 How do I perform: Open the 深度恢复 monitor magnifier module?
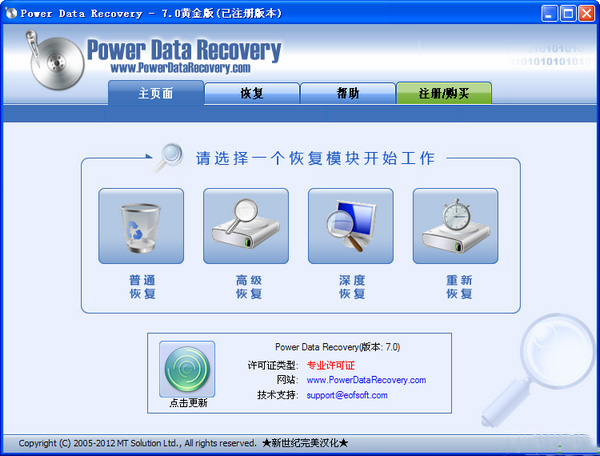point(351,226)
